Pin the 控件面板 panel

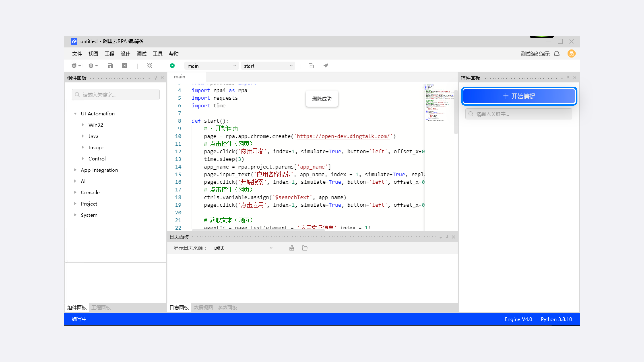pos(568,78)
